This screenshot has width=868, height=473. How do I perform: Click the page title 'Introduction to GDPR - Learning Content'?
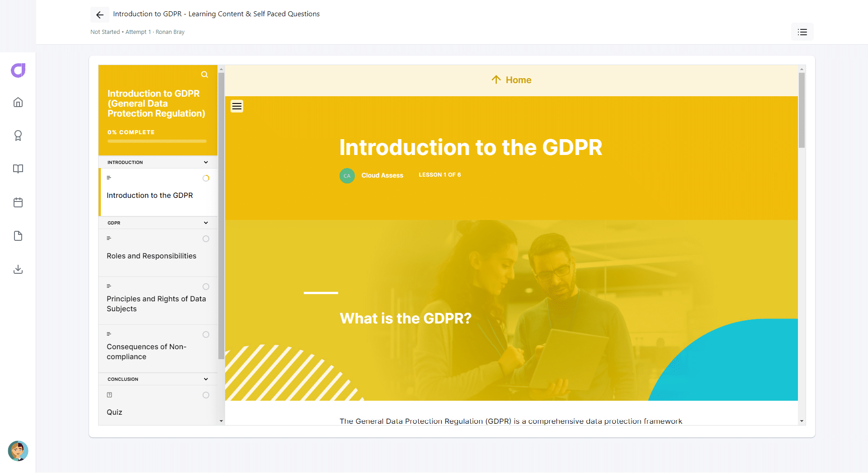216,14
